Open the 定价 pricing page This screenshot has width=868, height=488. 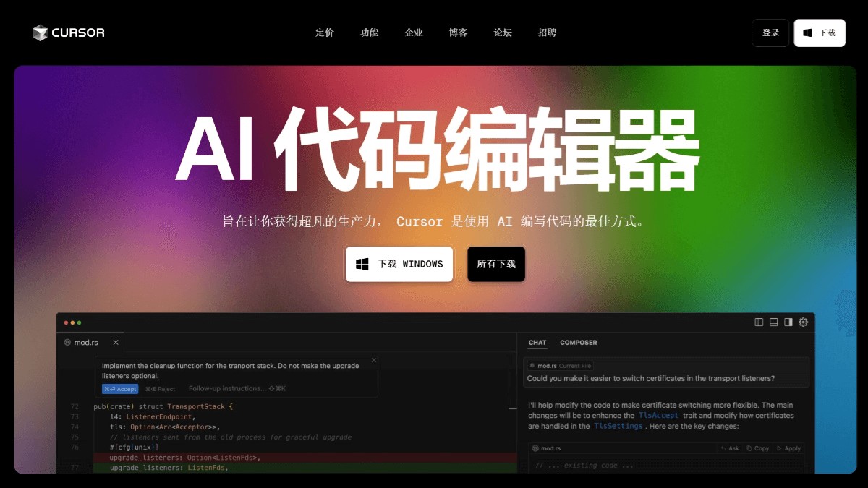pyautogui.click(x=325, y=33)
